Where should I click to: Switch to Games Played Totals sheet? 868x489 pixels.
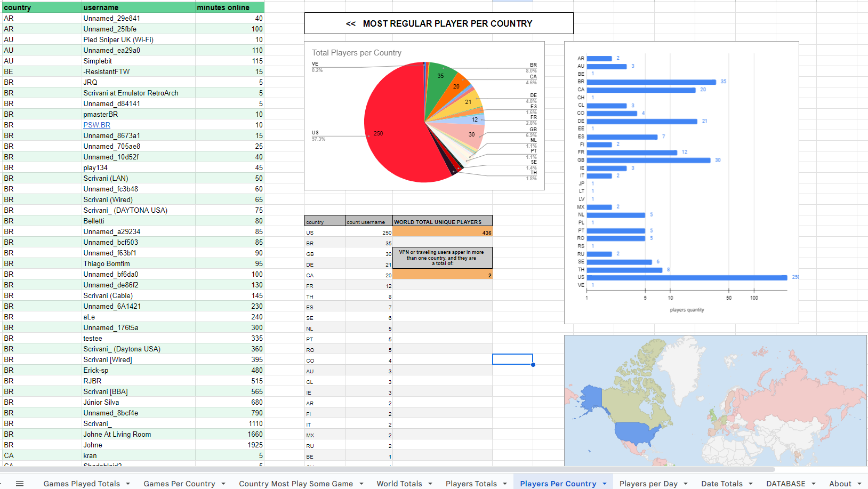click(x=82, y=484)
